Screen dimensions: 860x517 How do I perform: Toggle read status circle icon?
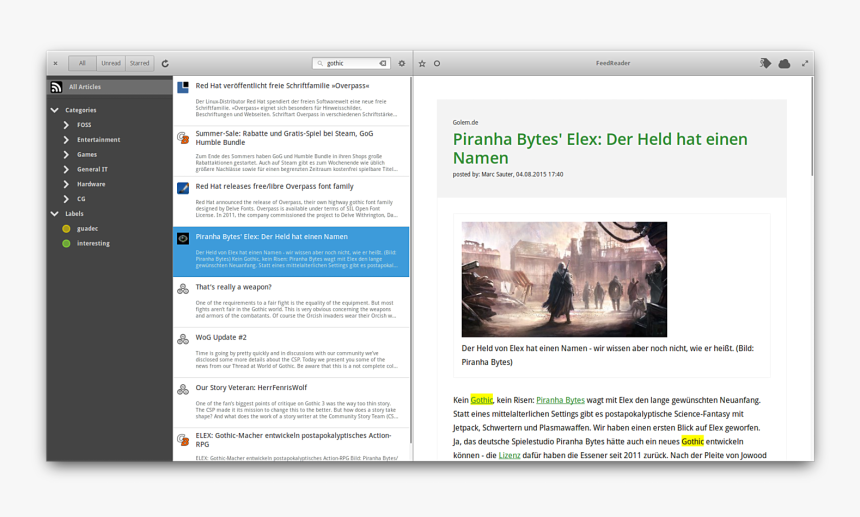click(437, 64)
